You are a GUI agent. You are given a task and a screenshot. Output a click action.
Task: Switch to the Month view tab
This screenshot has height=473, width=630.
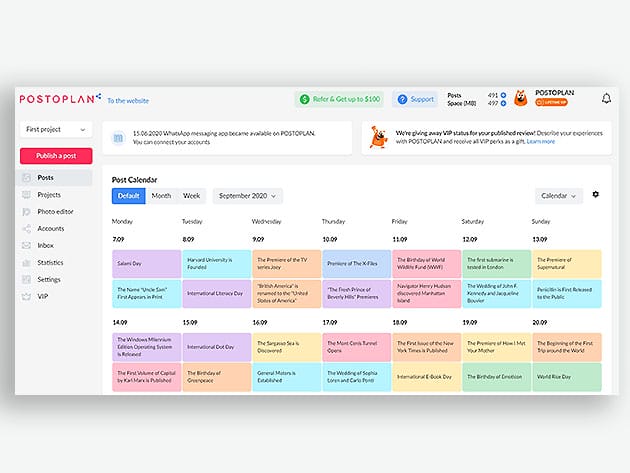pyautogui.click(x=161, y=196)
